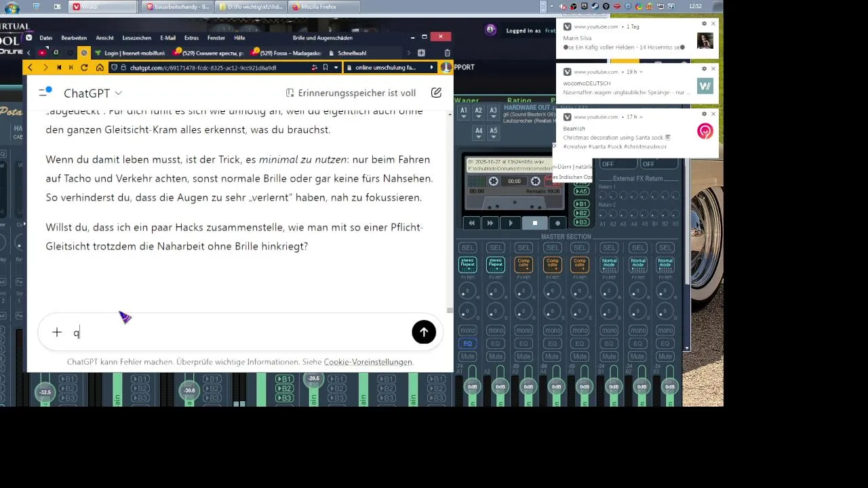Open the Extras menu
The height and width of the screenshot is (488, 868).
(191, 38)
